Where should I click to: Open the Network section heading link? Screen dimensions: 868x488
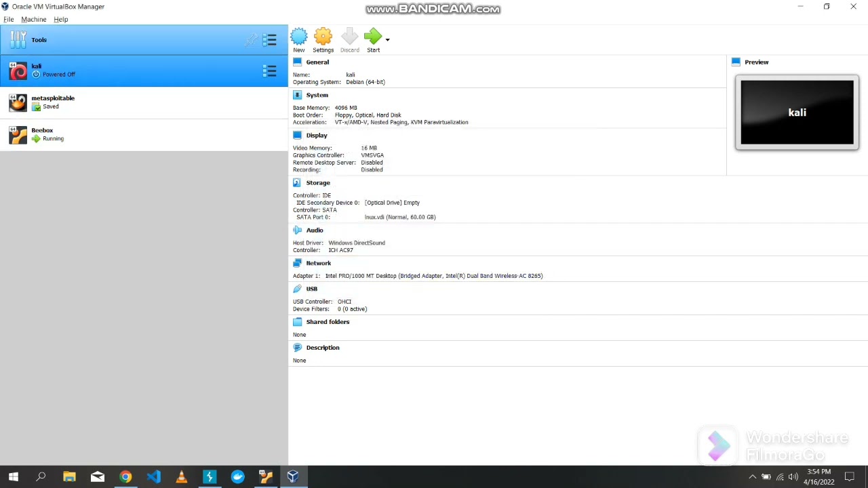(318, 263)
